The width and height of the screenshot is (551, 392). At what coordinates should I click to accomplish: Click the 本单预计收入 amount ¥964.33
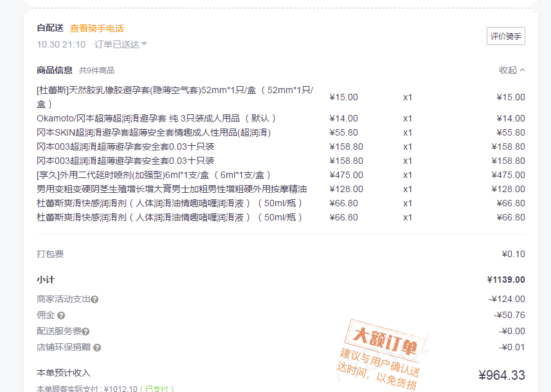501,375
